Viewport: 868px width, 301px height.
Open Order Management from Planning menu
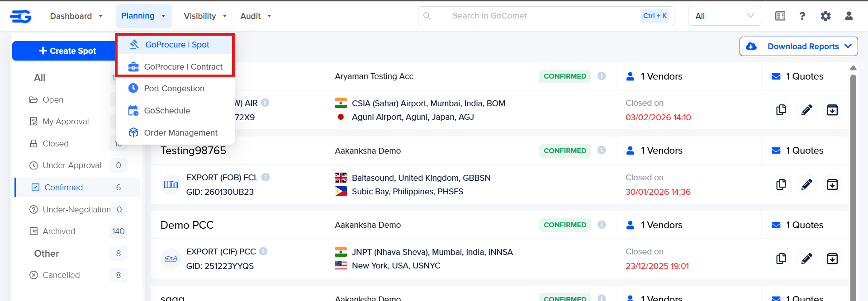[x=175, y=132]
